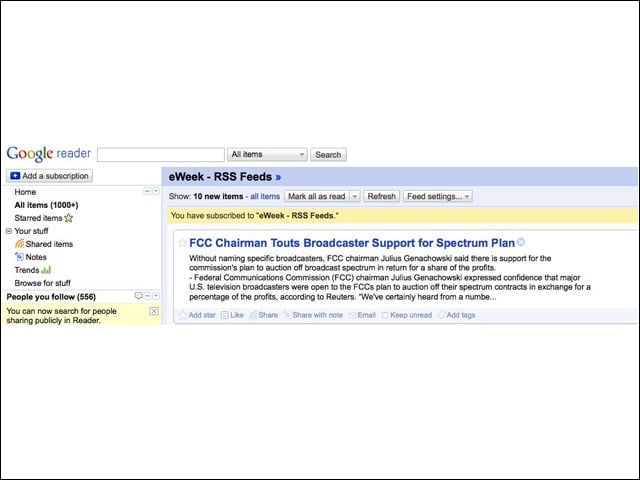Click Add tags under the article
The width and height of the screenshot is (640, 480).
(x=456, y=315)
